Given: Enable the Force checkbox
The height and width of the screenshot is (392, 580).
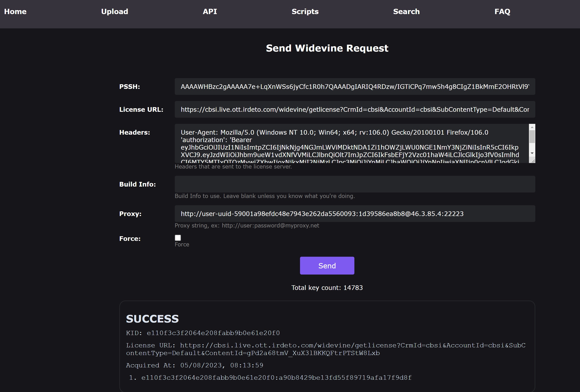Looking at the screenshot, I should 178,238.
